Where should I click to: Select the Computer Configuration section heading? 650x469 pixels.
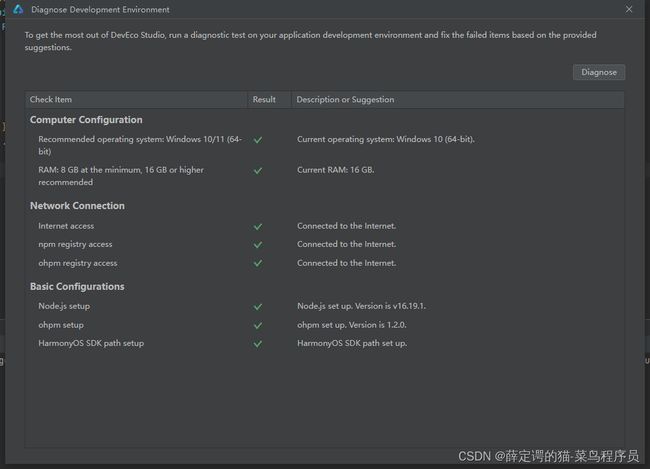(86, 120)
